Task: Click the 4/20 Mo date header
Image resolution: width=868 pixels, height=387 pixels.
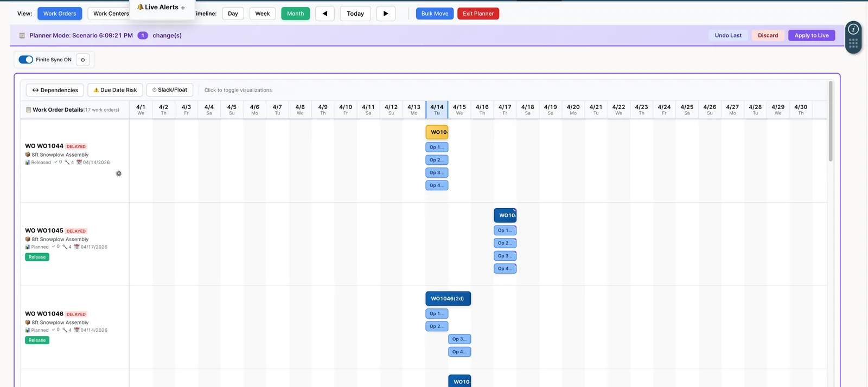Action: tap(573, 109)
